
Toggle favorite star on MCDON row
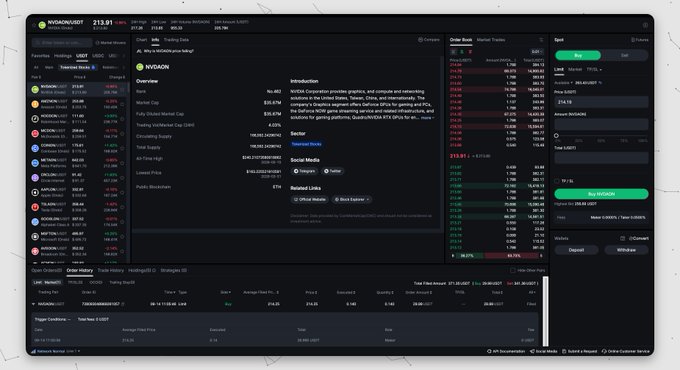(122, 134)
